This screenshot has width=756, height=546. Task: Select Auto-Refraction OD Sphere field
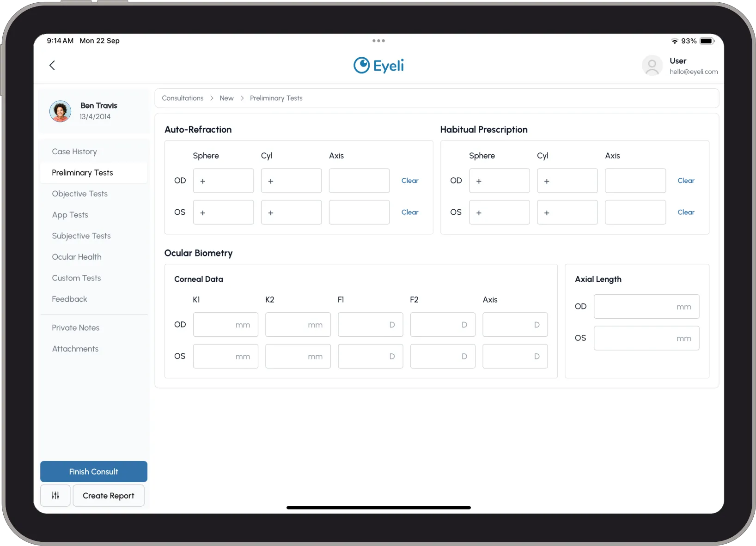click(x=223, y=181)
